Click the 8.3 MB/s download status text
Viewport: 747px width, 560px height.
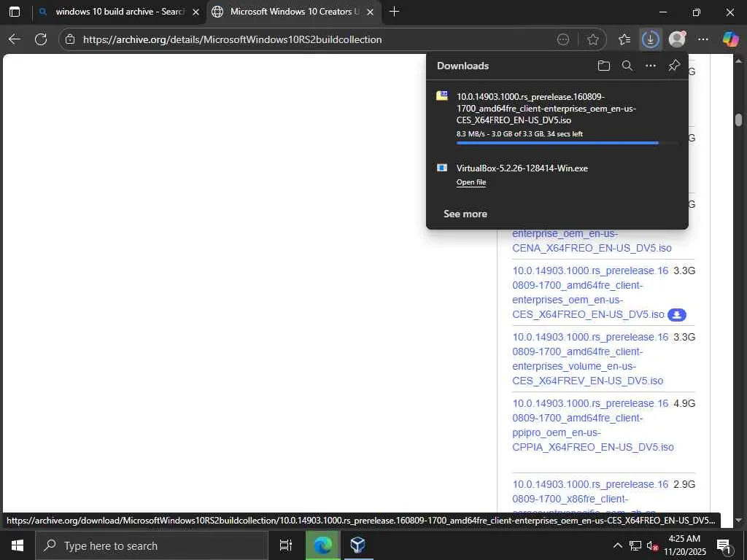519,134
